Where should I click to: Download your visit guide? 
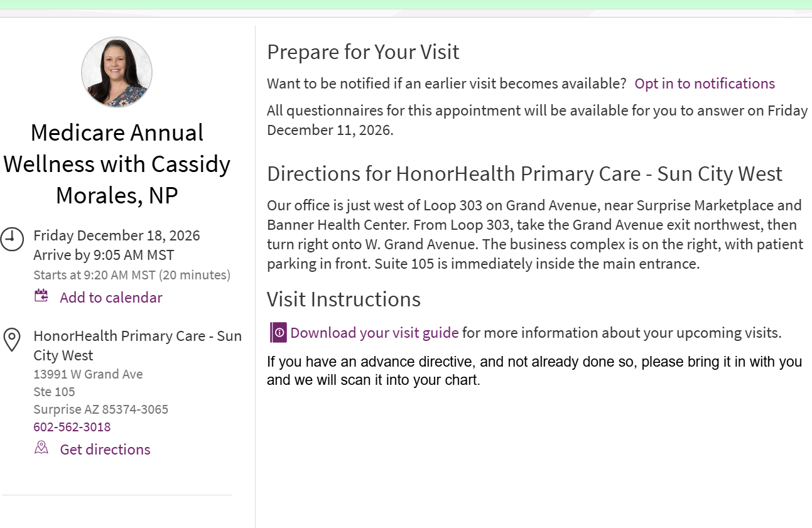(374, 333)
